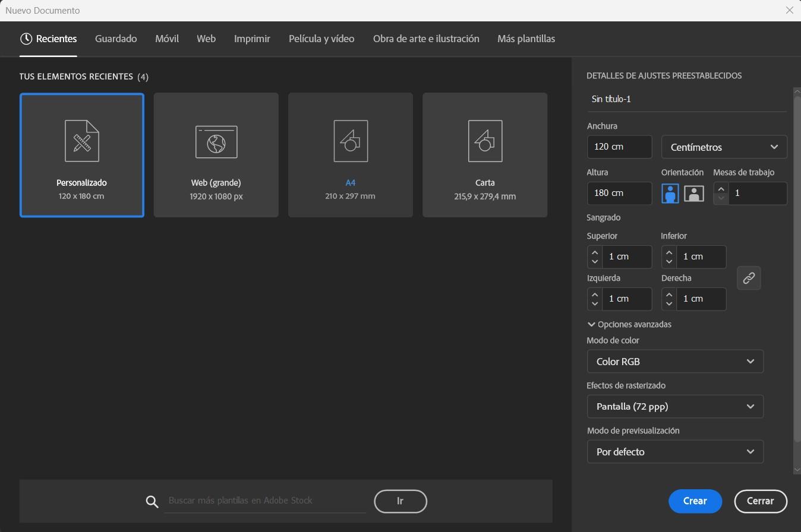
Task: Decrease the Inferior bleed value
Action: tap(669, 261)
